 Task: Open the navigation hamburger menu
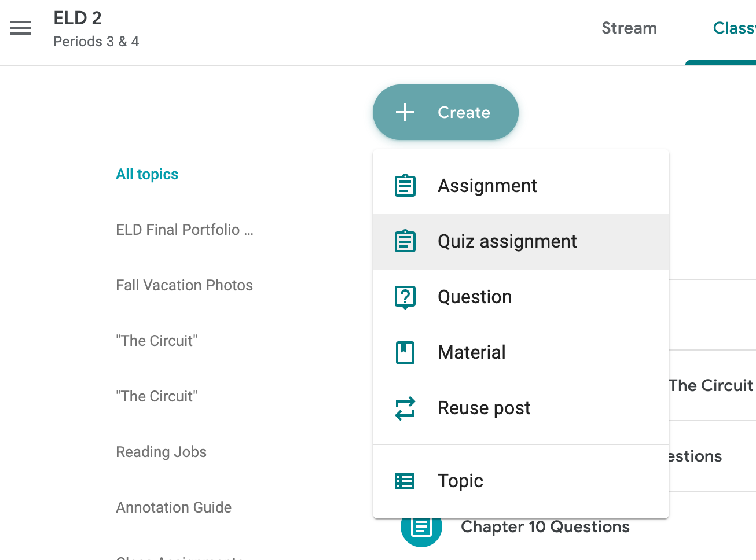pos(21,27)
